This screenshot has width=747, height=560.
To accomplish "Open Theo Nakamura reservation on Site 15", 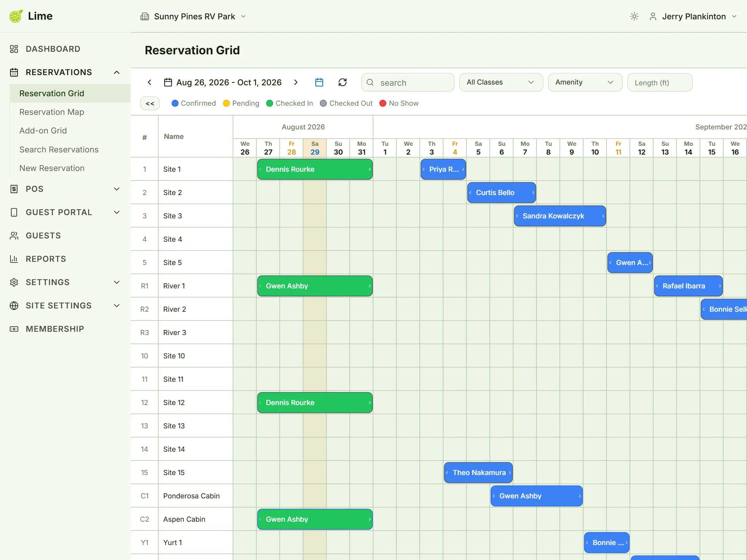I will (478, 472).
